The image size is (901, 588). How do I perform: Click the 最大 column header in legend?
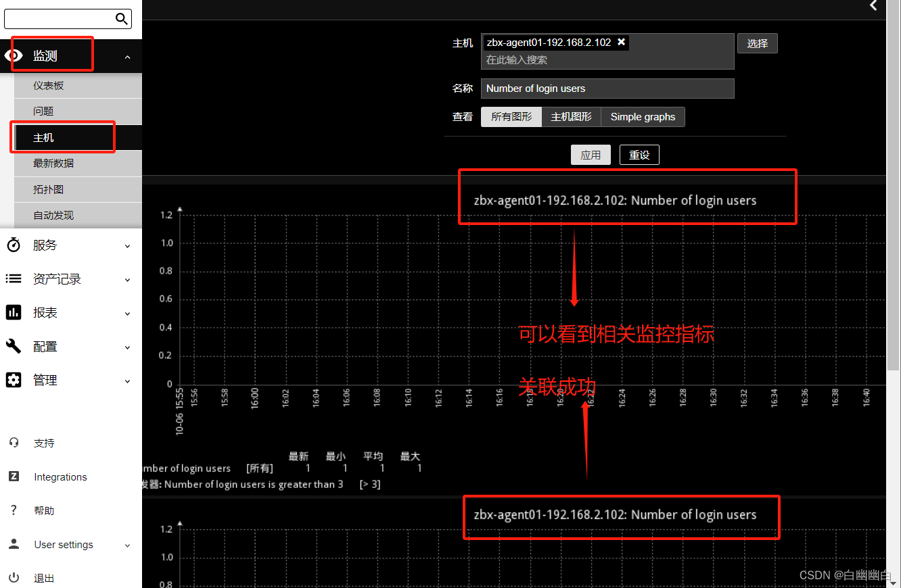click(x=410, y=456)
